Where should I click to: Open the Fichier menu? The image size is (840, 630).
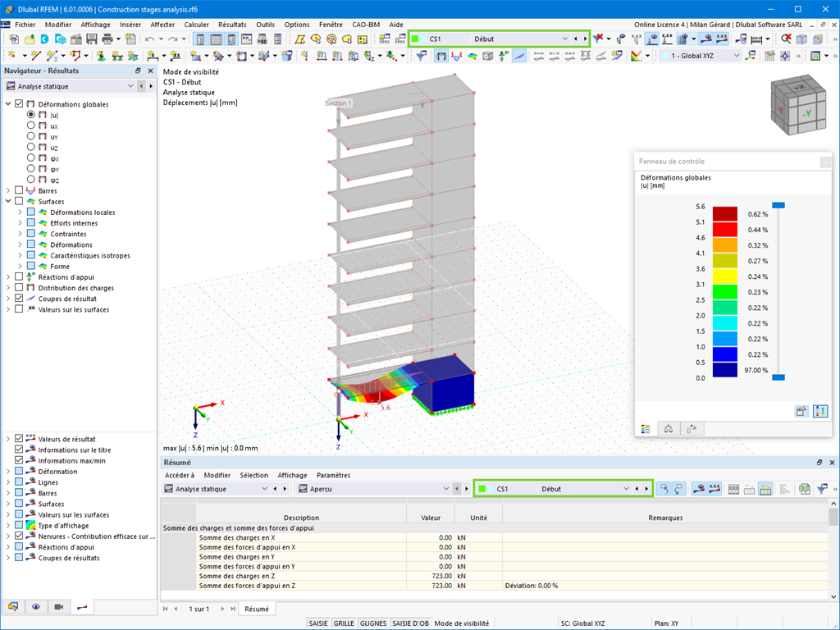pyautogui.click(x=25, y=25)
